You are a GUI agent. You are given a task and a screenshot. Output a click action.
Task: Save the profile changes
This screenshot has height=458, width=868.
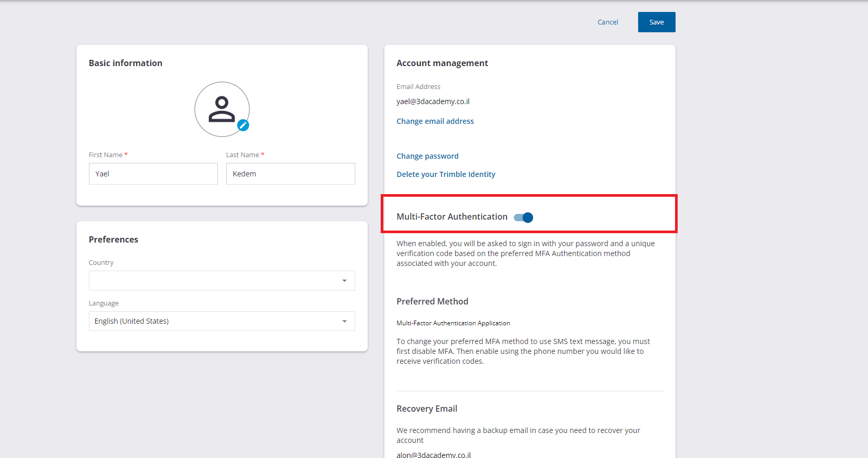[656, 22]
